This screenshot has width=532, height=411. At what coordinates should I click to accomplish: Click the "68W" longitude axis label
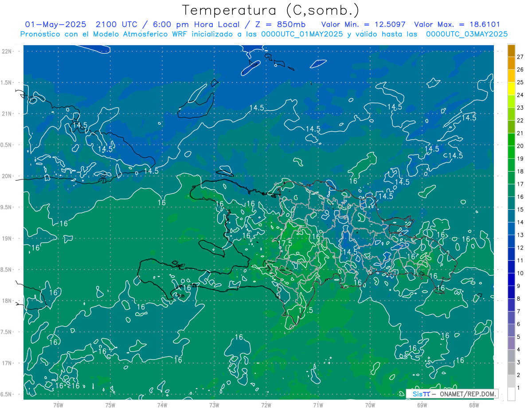click(474, 405)
